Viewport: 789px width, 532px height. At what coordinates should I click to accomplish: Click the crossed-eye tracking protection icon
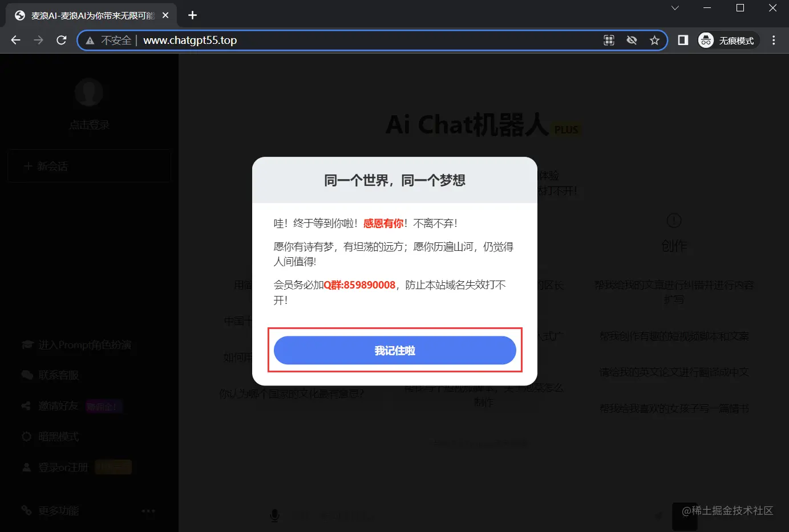coord(632,40)
